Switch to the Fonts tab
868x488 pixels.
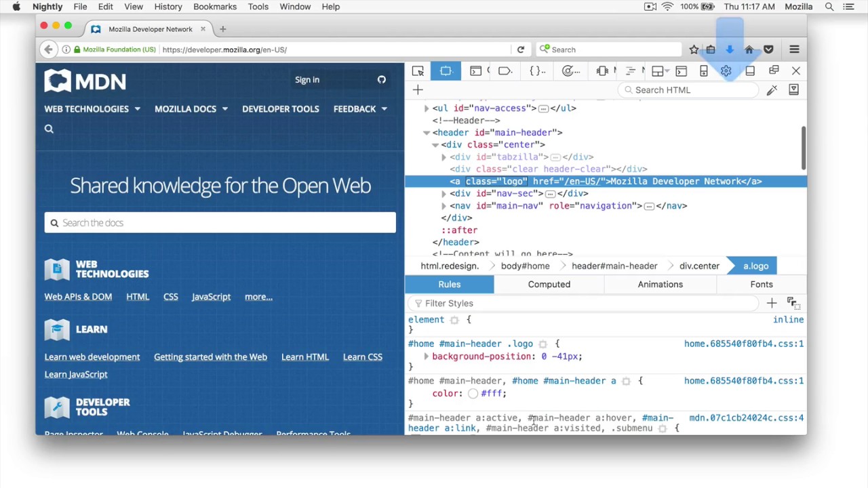click(x=762, y=285)
